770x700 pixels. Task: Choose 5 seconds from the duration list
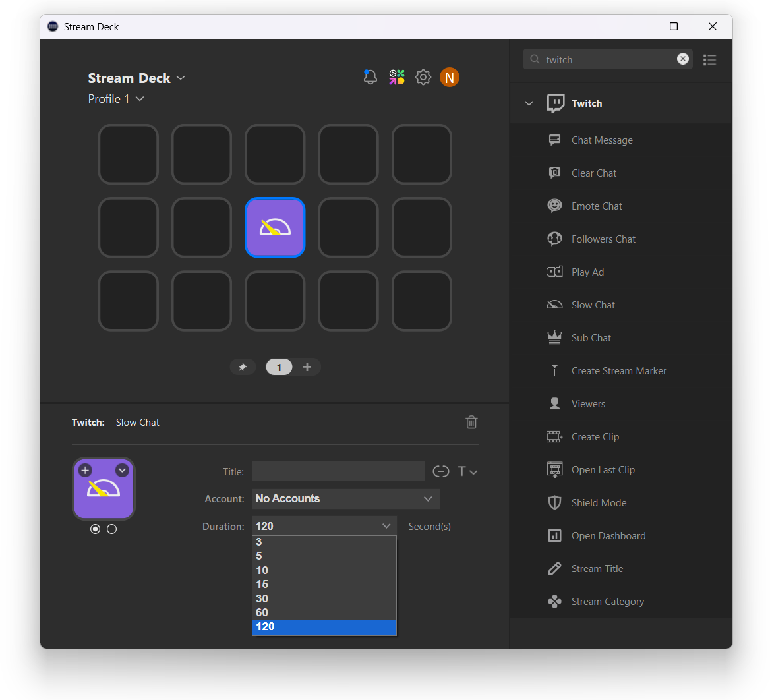point(324,556)
